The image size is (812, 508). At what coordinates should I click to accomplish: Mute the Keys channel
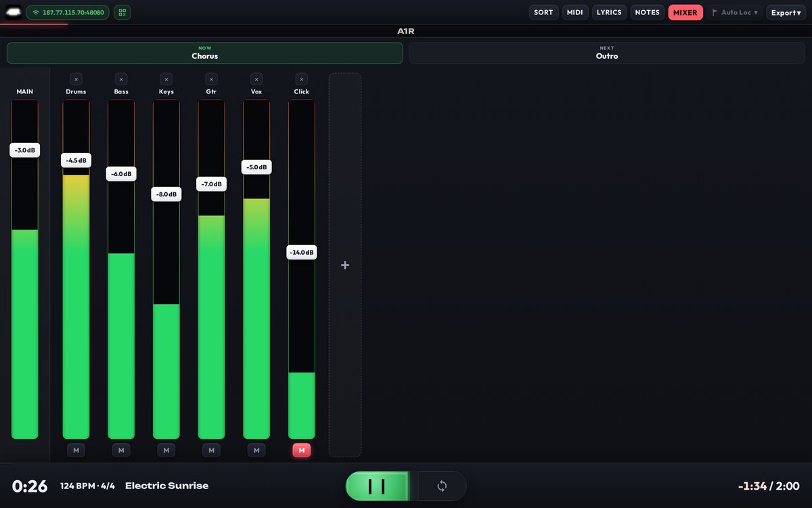pos(166,450)
